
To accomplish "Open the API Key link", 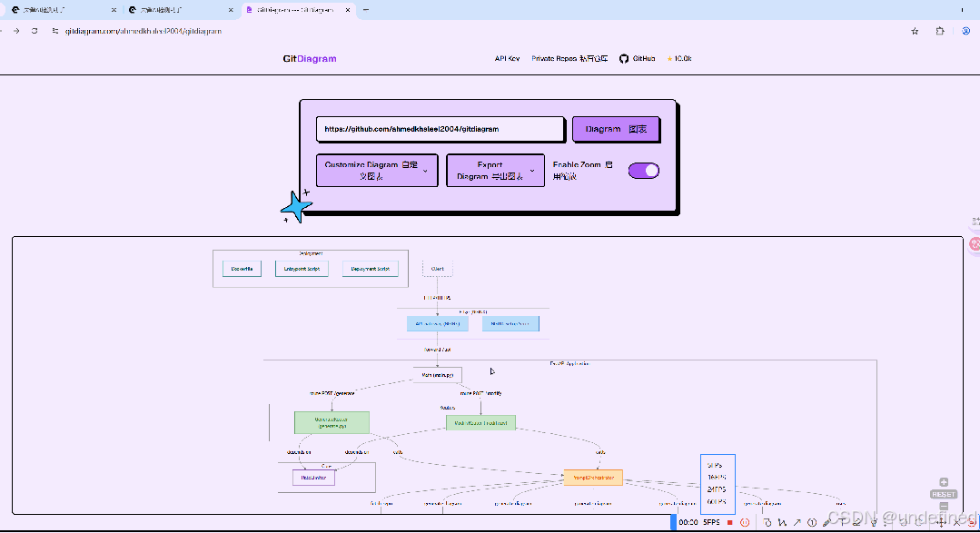I will coord(507,59).
